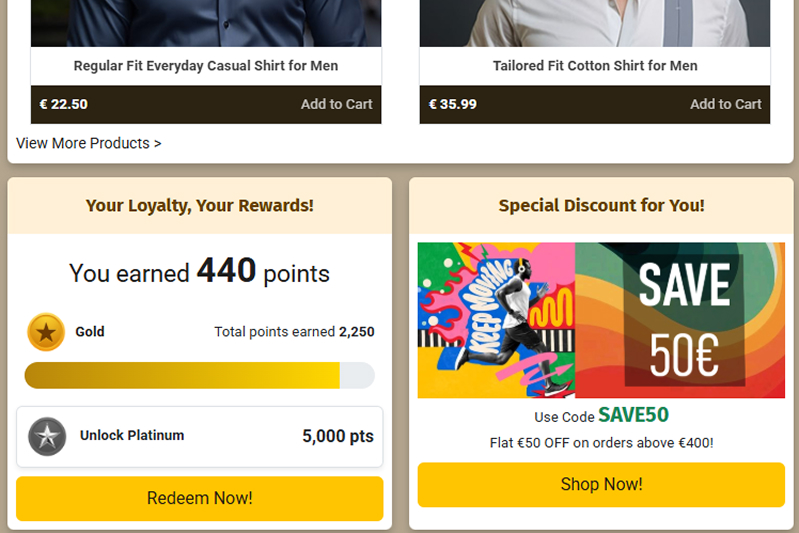Open the Tailored Fit Cotton Shirt title
The image size is (799, 533).
pyautogui.click(x=595, y=66)
